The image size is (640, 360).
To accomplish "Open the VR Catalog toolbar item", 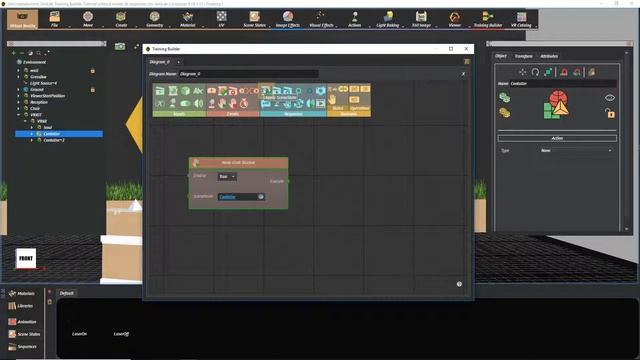I will pyautogui.click(x=521, y=19).
